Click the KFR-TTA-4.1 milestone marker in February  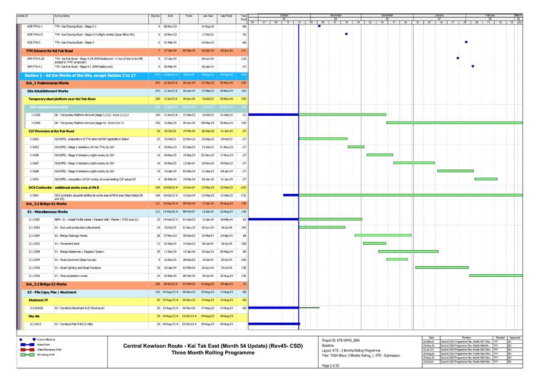tap(473, 66)
